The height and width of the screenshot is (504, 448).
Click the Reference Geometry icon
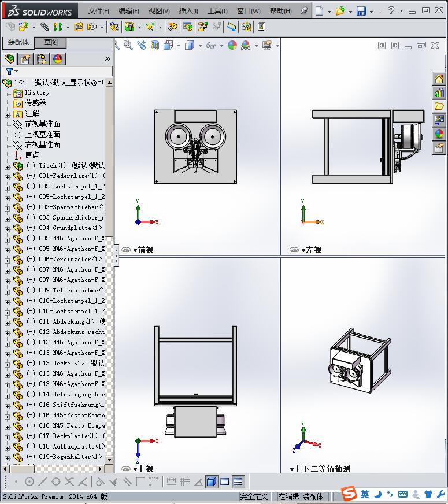[150, 27]
